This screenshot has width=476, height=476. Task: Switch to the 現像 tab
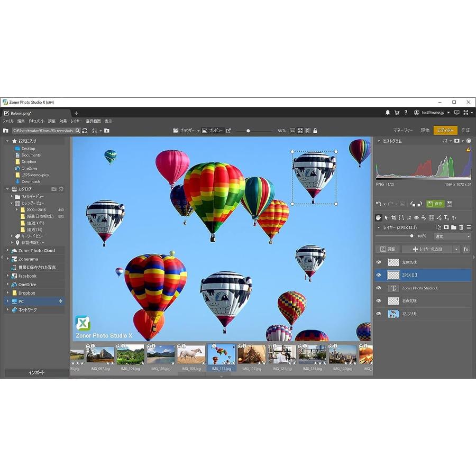click(x=425, y=130)
